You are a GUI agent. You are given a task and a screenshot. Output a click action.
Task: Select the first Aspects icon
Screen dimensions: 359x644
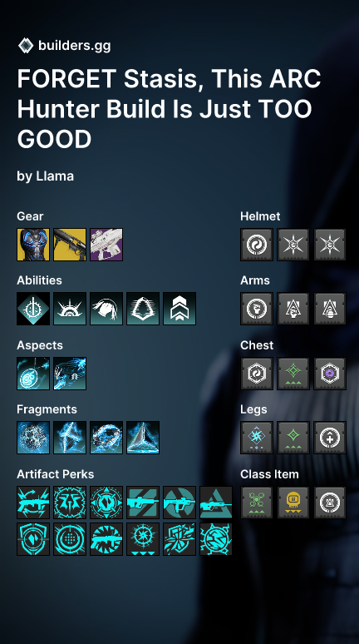[x=33, y=374]
